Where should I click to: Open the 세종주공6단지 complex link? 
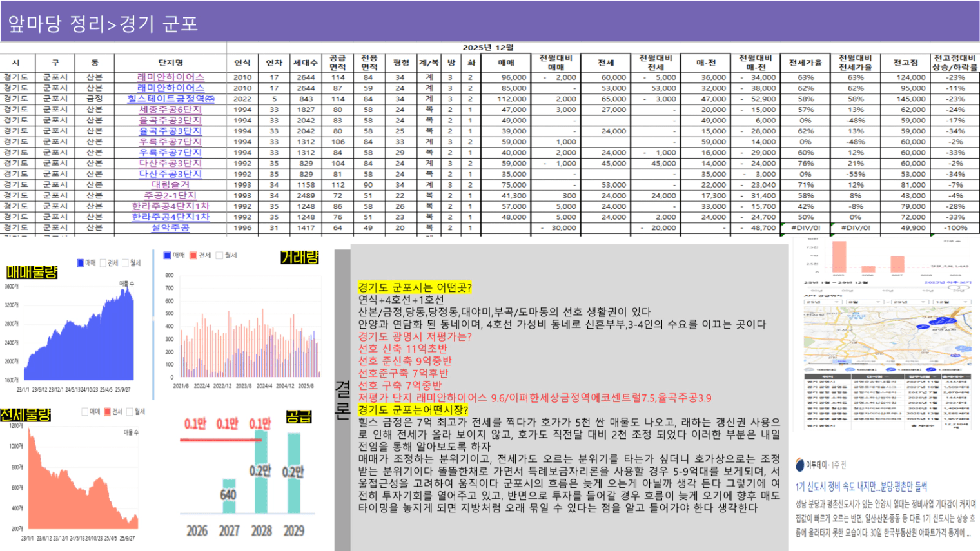coord(170,110)
